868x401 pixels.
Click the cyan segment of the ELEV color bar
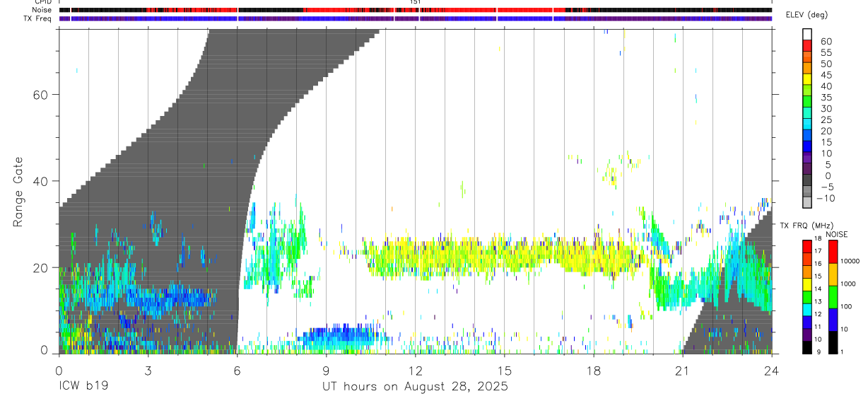pyautogui.click(x=807, y=124)
